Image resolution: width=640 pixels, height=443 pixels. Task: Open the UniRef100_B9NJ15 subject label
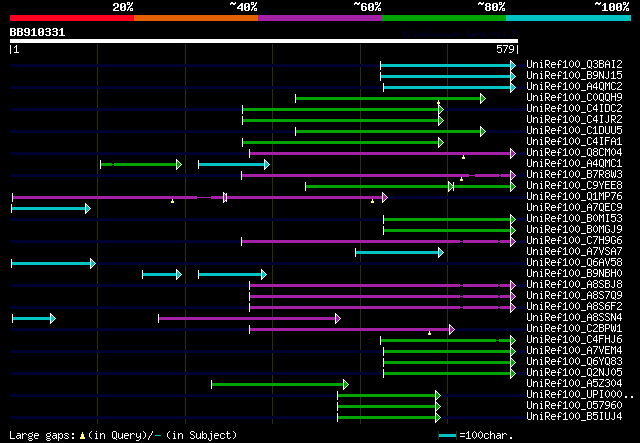click(x=574, y=75)
